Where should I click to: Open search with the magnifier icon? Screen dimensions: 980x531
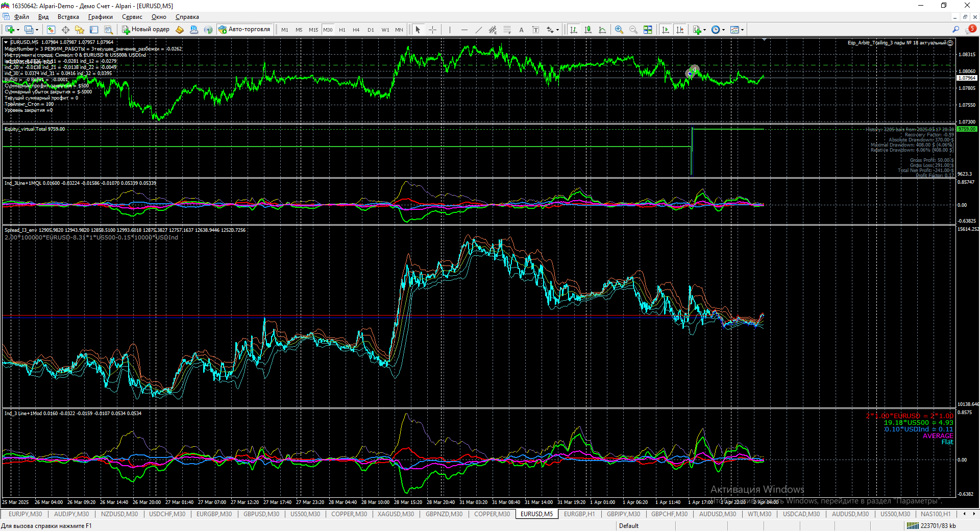coord(955,30)
